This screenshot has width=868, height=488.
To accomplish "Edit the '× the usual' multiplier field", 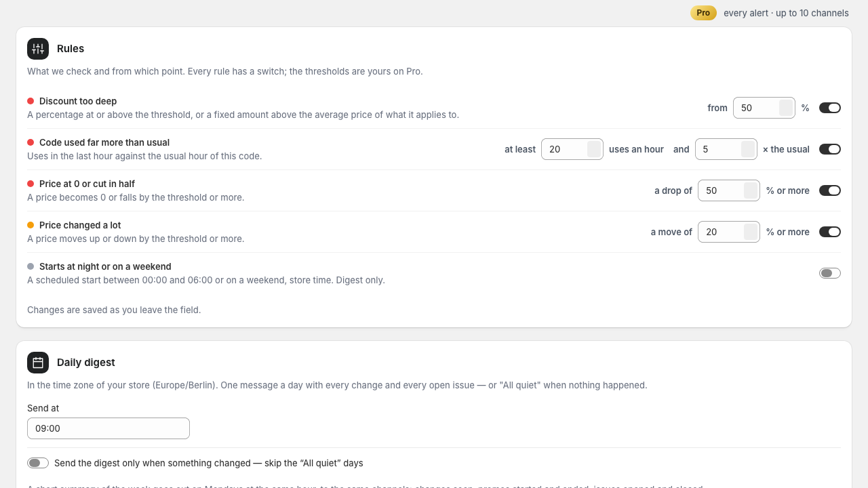I will click(x=726, y=149).
